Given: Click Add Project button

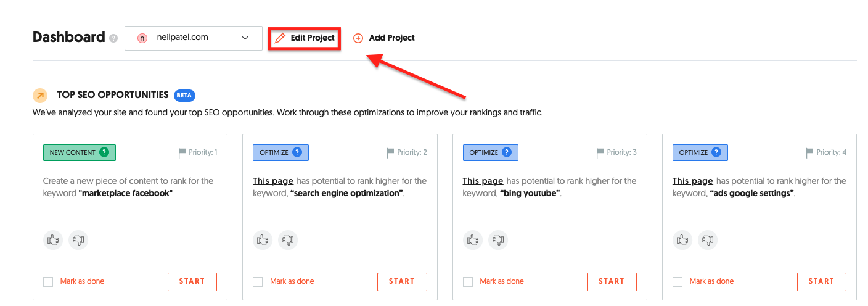Looking at the screenshot, I should (384, 38).
